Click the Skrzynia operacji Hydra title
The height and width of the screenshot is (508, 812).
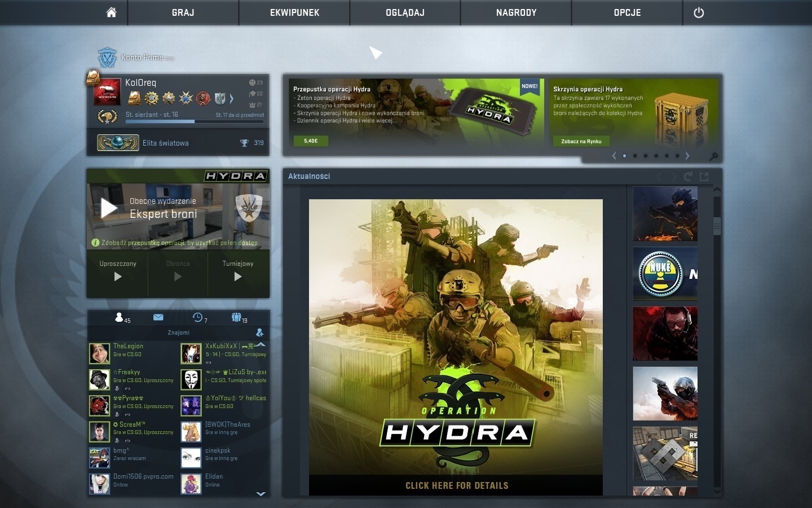[x=588, y=89]
